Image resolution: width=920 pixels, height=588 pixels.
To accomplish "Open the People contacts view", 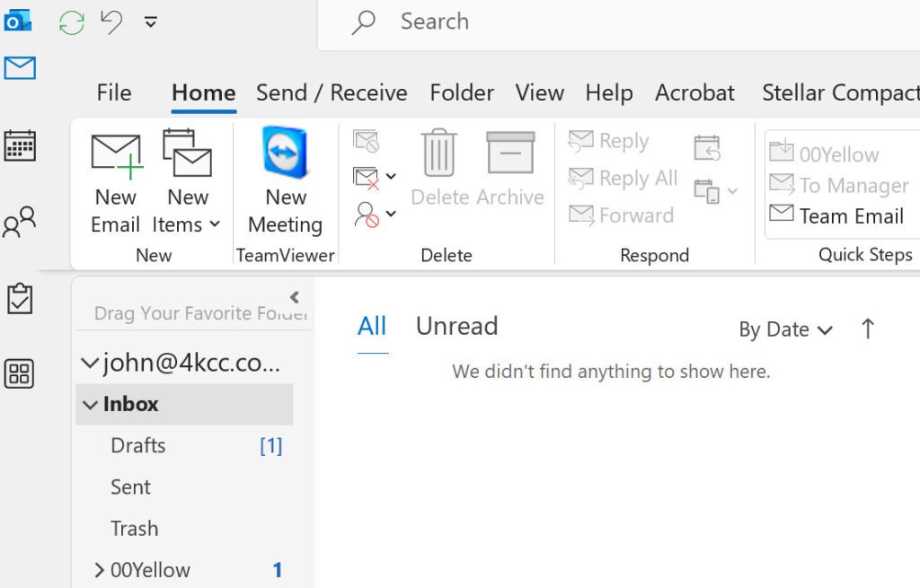I will (20, 223).
